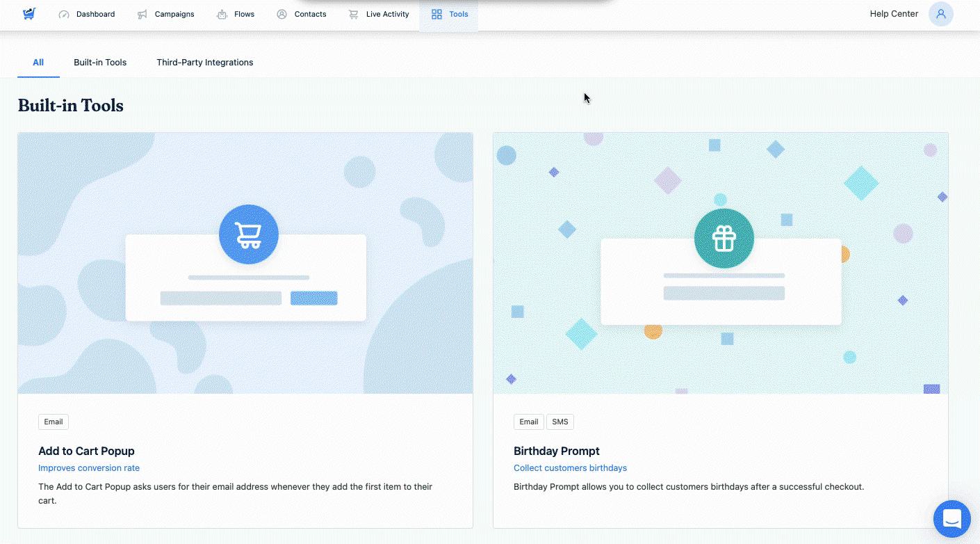The image size is (980, 544).
Task: Switch to the Built-in Tools tab
Action: [x=100, y=63]
